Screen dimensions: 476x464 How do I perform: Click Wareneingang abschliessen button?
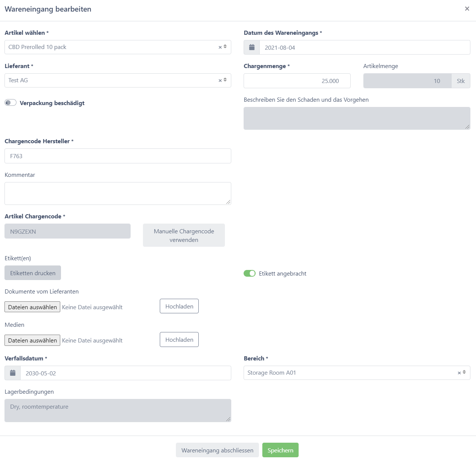(217, 450)
